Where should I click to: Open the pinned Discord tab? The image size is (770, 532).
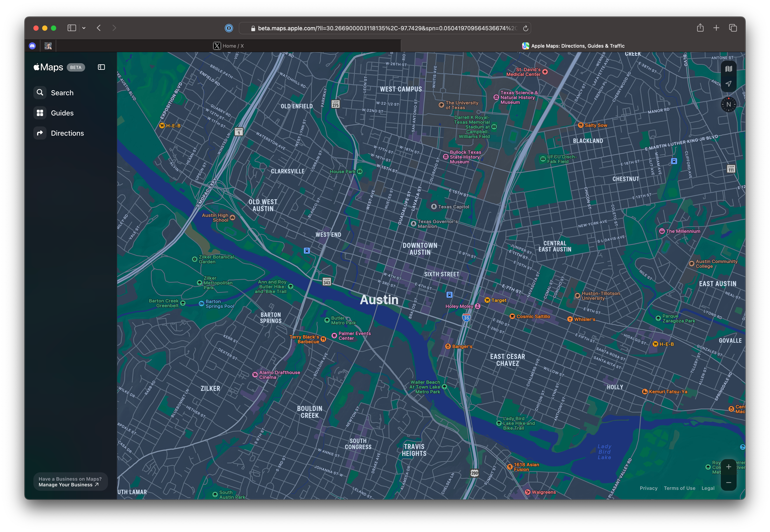32,46
